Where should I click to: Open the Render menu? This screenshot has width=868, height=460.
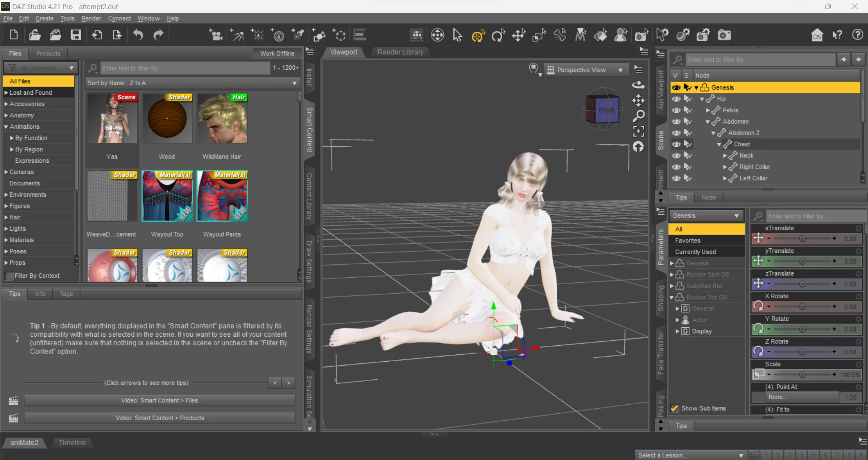(91, 19)
